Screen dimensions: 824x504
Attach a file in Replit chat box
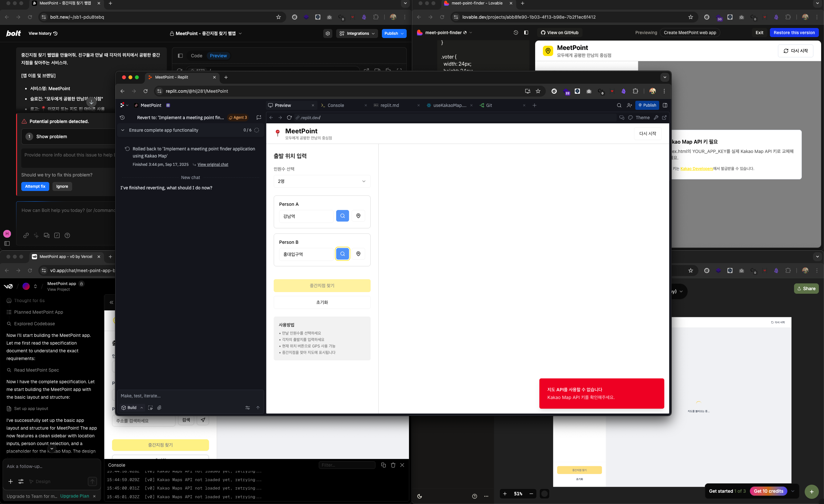159,408
